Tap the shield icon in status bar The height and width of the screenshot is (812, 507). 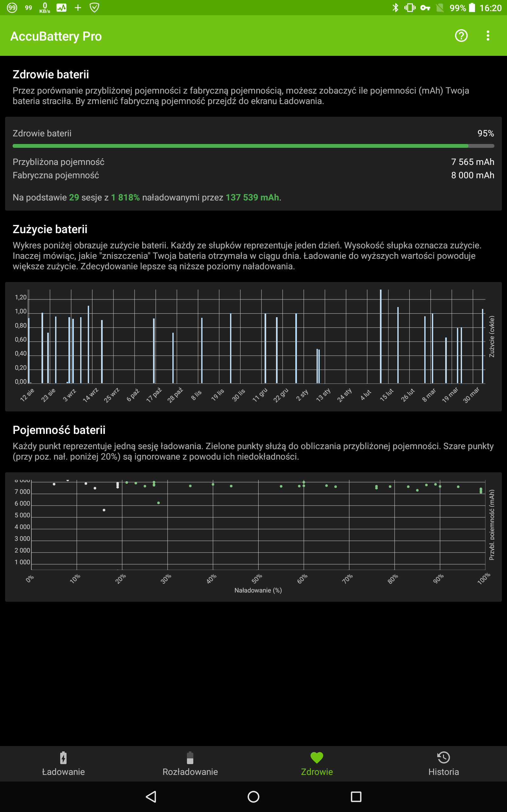(x=94, y=8)
